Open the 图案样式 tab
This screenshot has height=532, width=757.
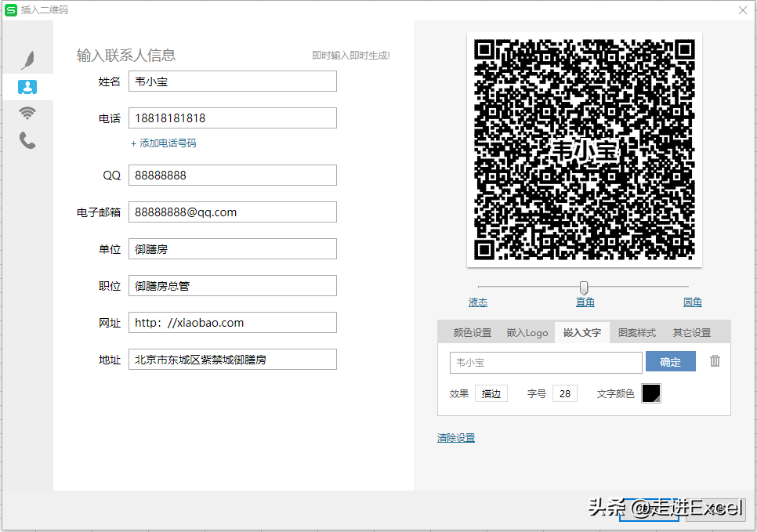point(637,333)
